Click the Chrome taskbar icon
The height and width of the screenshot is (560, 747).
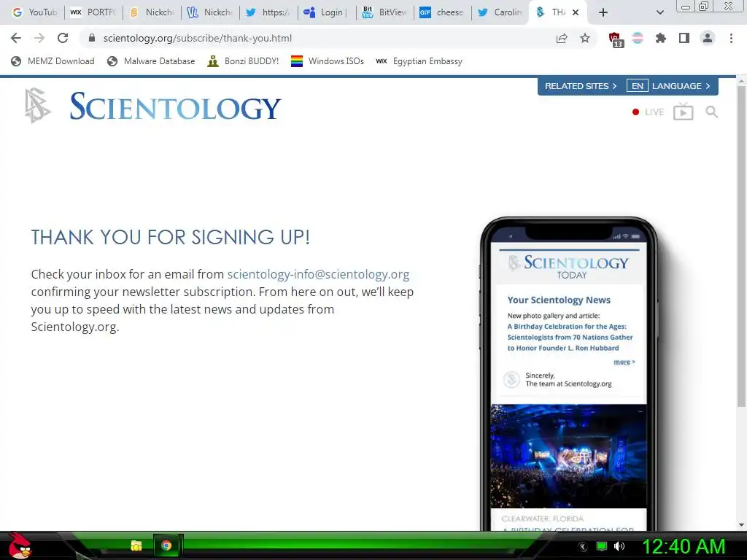coord(166,545)
